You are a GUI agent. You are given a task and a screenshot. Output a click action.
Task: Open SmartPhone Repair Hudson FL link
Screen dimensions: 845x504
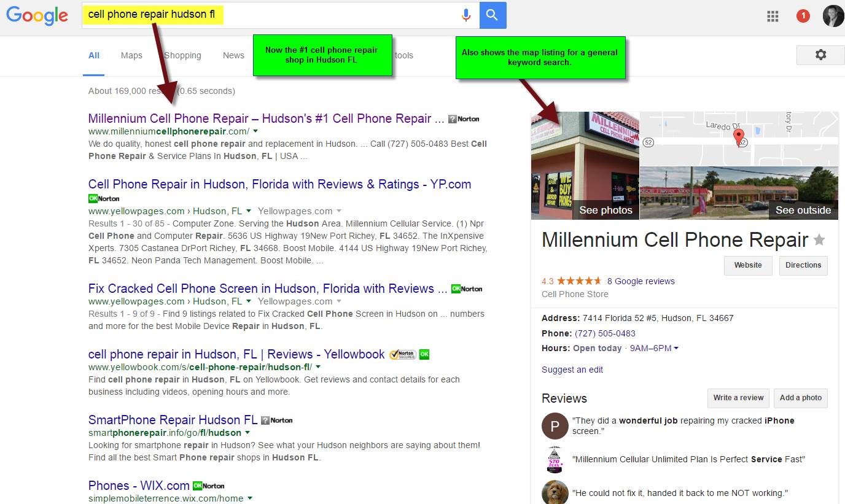point(173,420)
